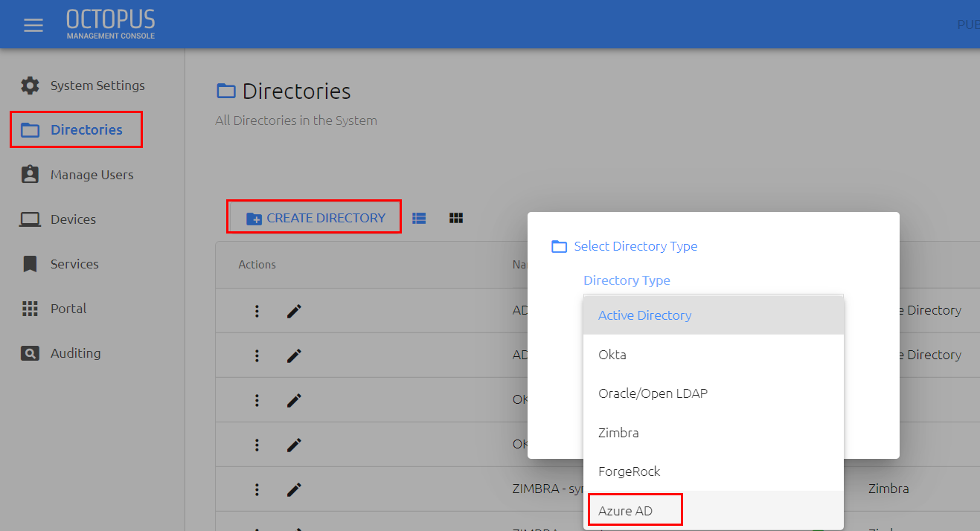The image size is (980, 531).
Task: Click 'All Directories in the System' subtitle
Action: click(296, 120)
